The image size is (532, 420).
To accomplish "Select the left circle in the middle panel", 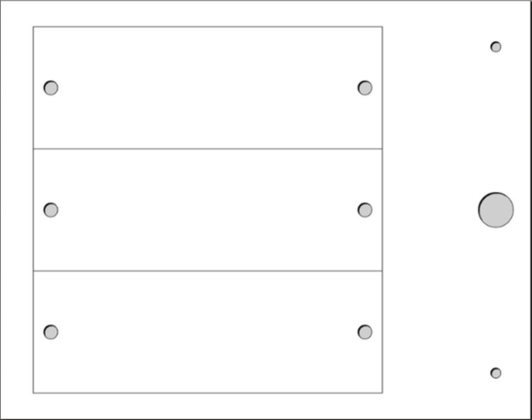I will click(51, 210).
